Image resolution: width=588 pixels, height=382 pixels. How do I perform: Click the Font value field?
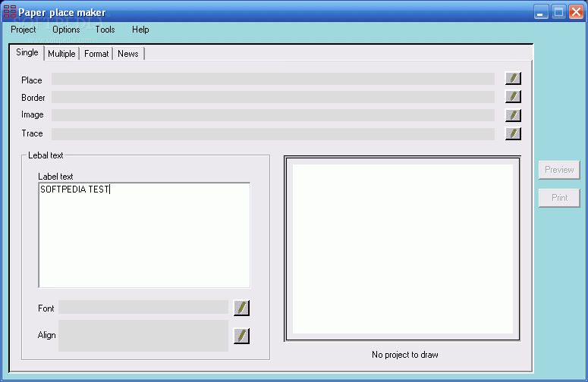tap(143, 307)
